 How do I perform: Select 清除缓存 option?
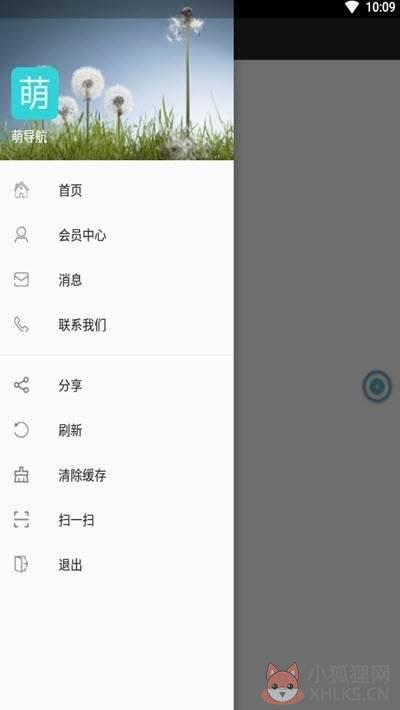click(x=116, y=475)
